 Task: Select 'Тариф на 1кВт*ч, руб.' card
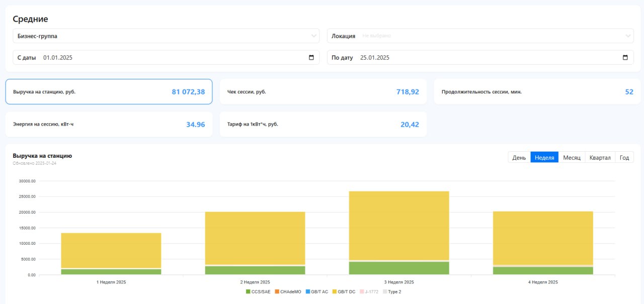(323, 124)
